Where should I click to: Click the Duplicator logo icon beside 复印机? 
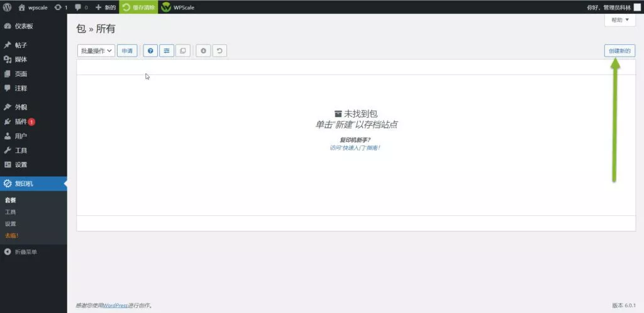tap(8, 184)
